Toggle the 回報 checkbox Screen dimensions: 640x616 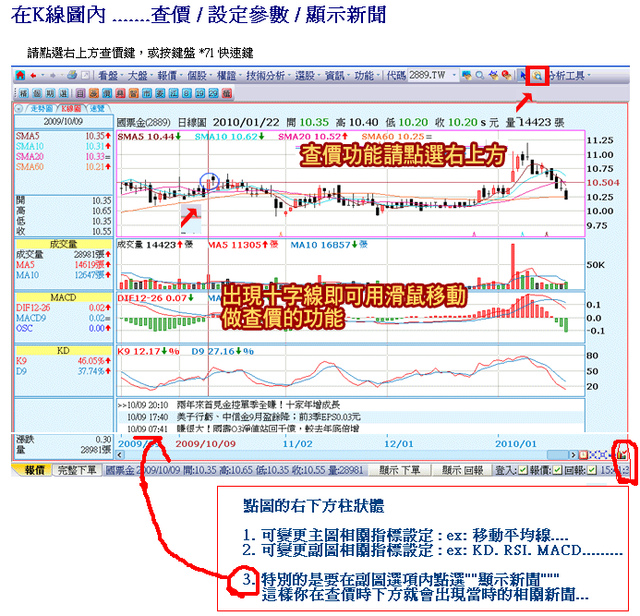592,470
